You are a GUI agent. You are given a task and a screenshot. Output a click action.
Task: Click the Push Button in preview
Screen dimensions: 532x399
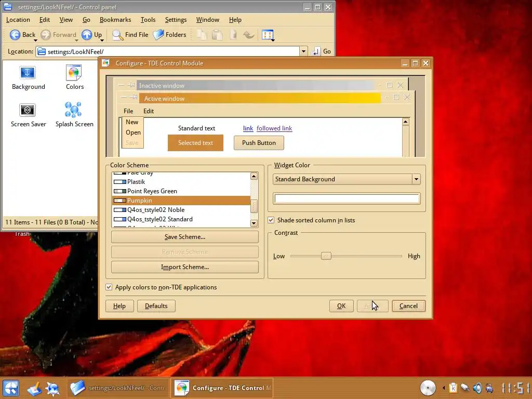click(x=259, y=143)
